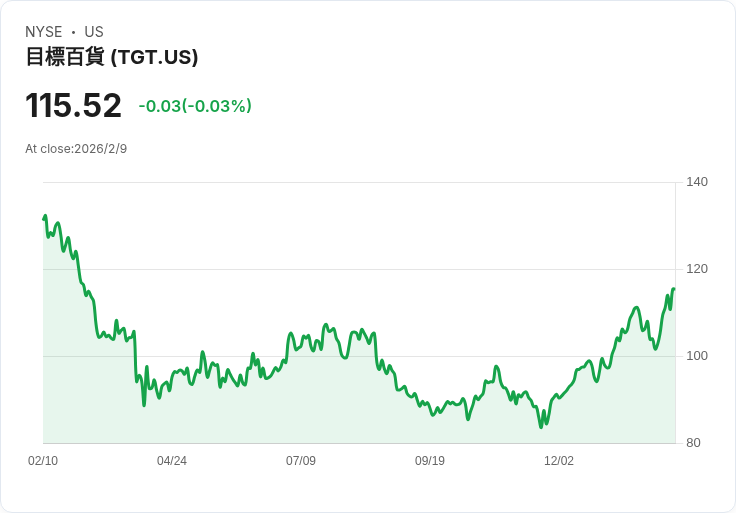
Task: Click the 140 horizontal gridline at chart top
Action: pyautogui.click(x=360, y=182)
